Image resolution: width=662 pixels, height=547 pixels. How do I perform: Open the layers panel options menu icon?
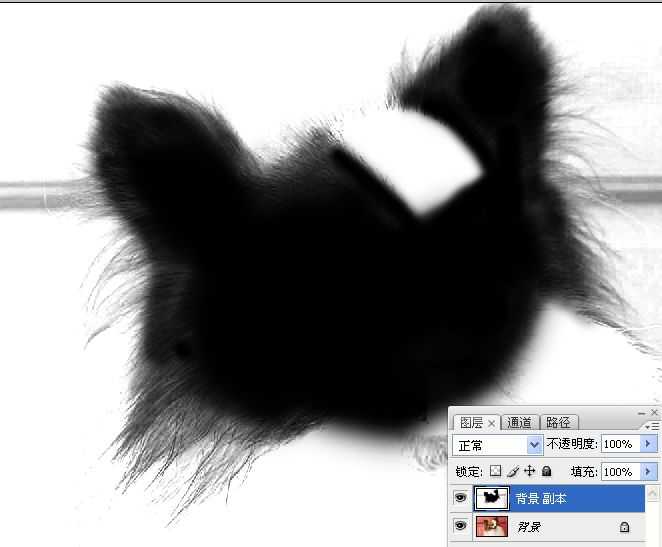[654, 425]
